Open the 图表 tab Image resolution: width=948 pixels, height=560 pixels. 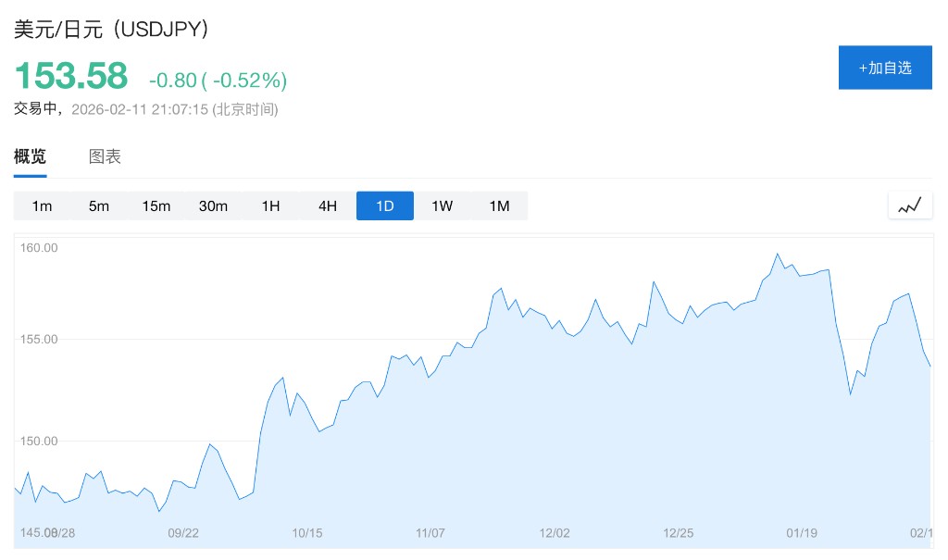[x=105, y=156]
